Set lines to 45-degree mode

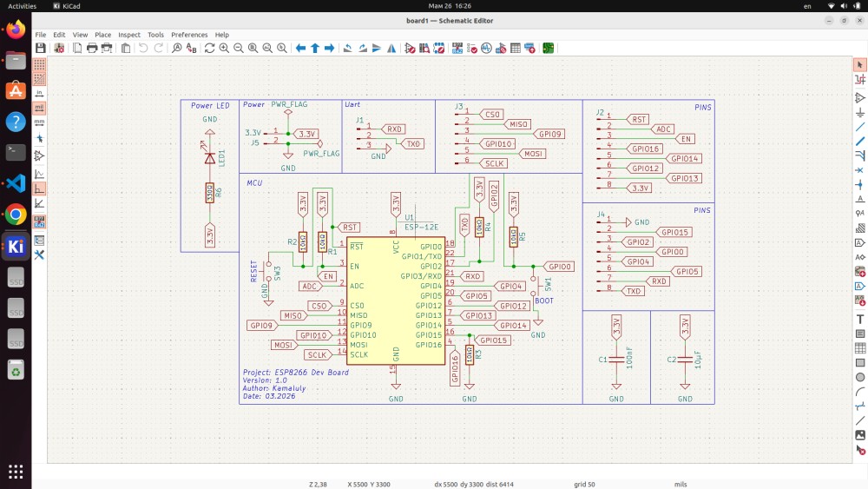[x=39, y=203]
